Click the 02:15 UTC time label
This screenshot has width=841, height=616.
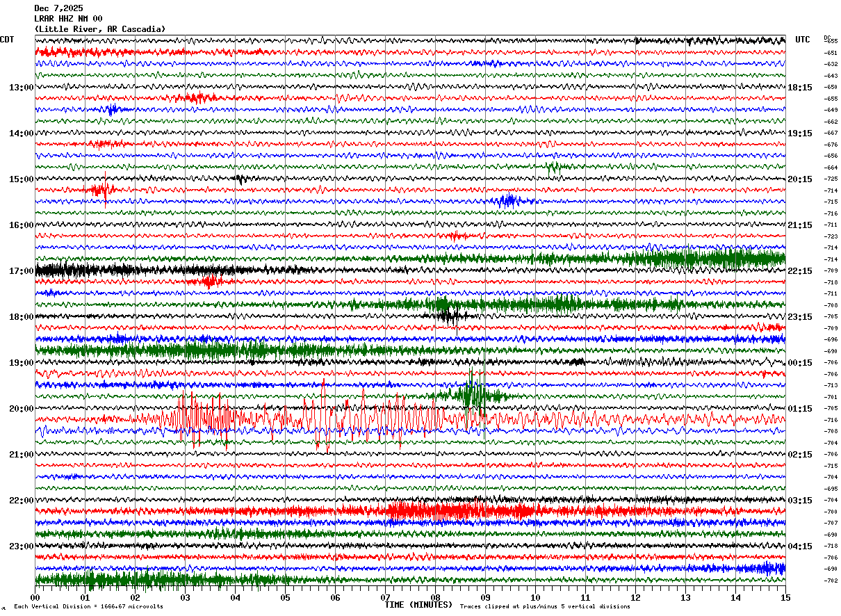tap(800, 455)
